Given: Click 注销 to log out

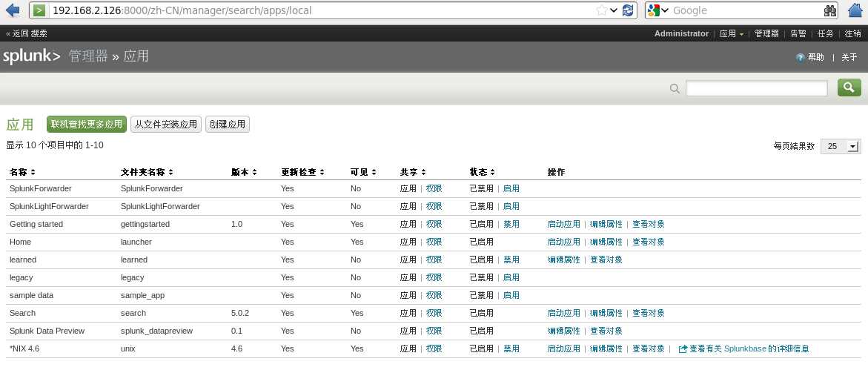Looking at the screenshot, I should pos(852,34).
